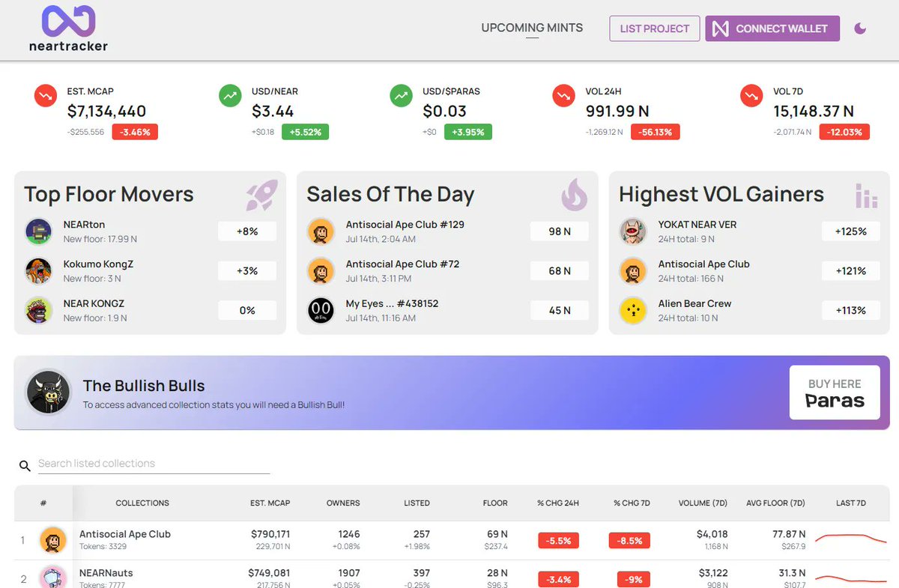899x588 pixels.
Task: Click the 98 N sale price
Action: point(560,231)
